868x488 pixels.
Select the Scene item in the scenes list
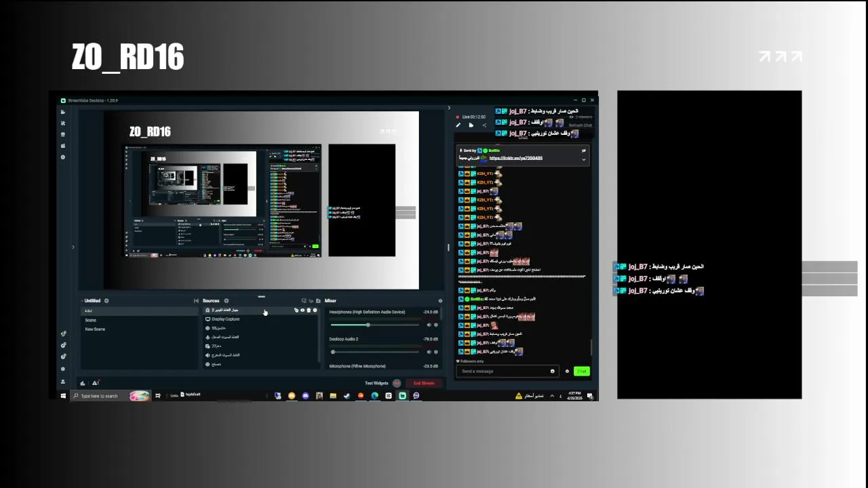(x=139, y=320)
